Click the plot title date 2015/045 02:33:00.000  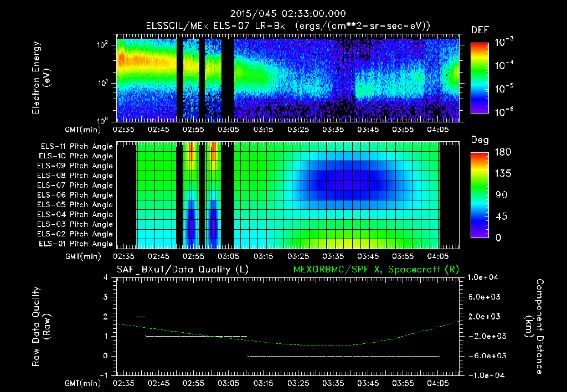288,14
